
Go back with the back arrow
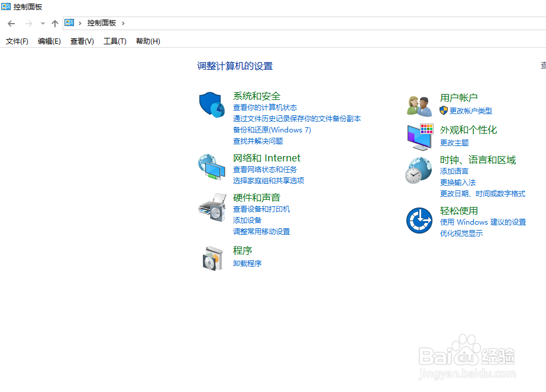point(11,23)
